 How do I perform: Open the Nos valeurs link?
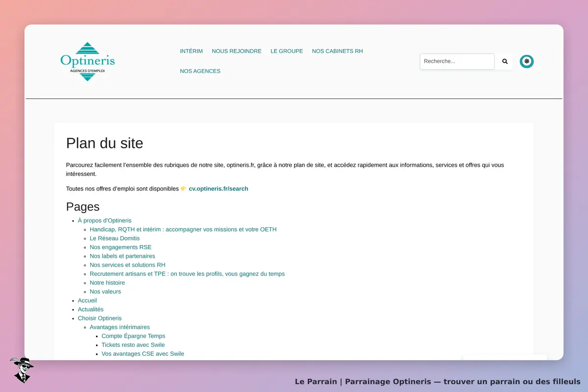pos(105,291)
